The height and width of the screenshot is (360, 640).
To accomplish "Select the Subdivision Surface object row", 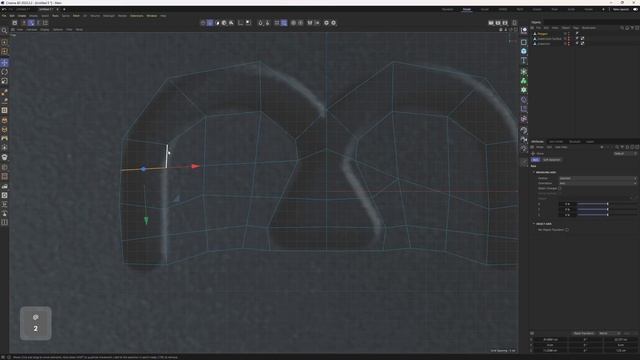I will [x=549, y=39].
